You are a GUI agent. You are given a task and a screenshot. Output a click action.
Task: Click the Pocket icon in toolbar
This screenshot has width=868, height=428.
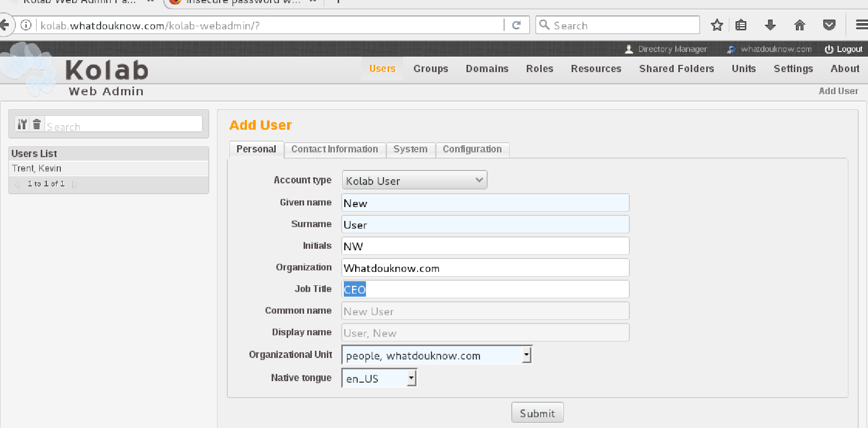click(829, 25)
